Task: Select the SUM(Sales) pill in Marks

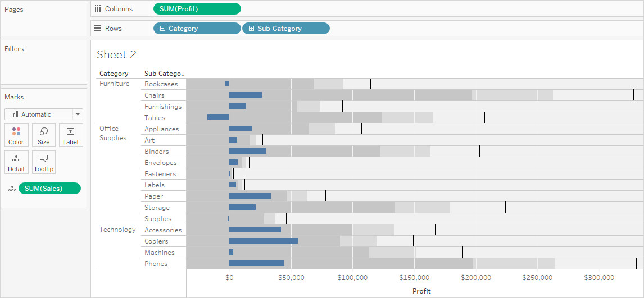Action: pyautogui.click(x=49, y=188)
